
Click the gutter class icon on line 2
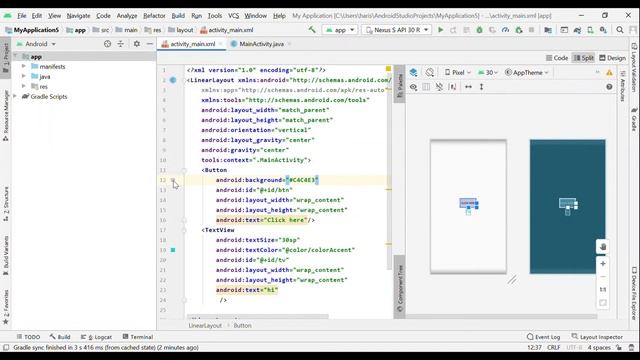click(x=173, y=80)
